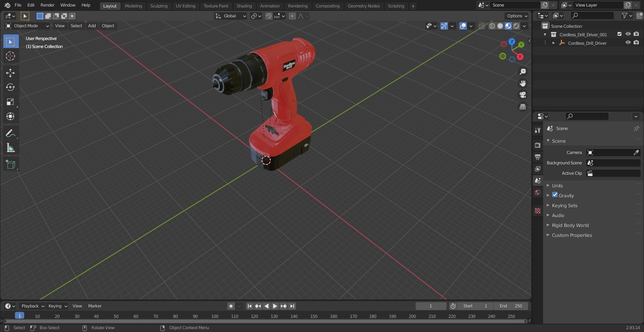Jump to the timeline end frame
Image resolution: width=644 pixels, height=332 pixels.
coord(292,306)
